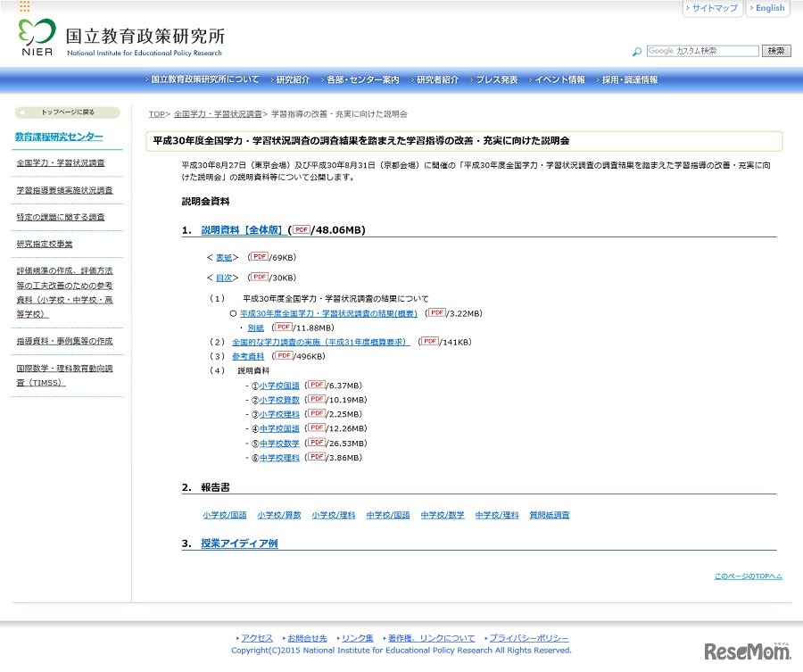
Task: Open the PDF icon beside 小学校国語
Action: [316, 385]
